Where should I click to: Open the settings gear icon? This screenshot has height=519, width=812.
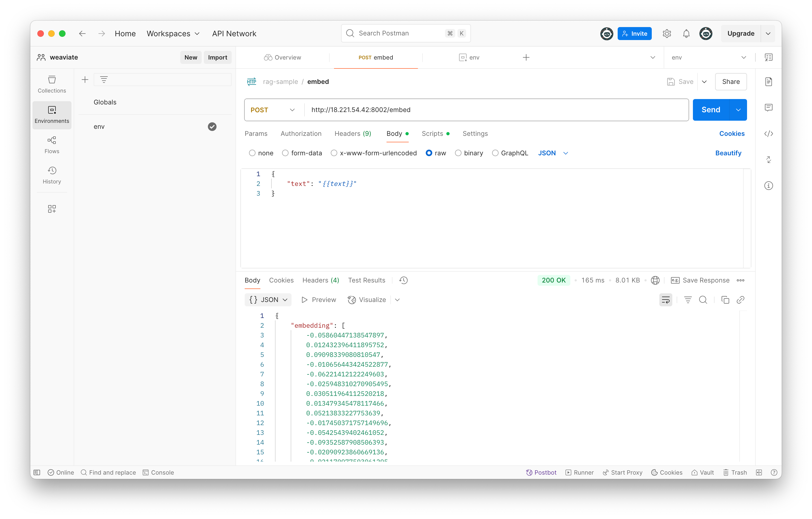click(667, 33)
